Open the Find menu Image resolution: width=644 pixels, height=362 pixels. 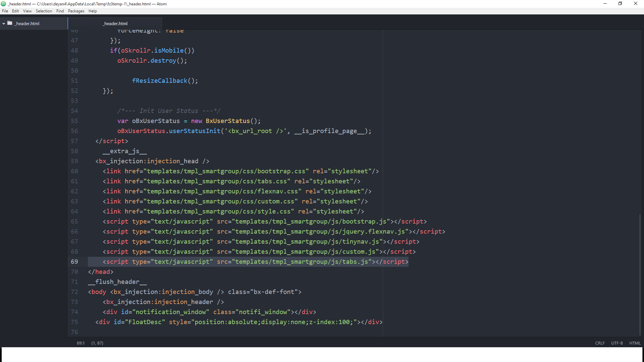pos(60,11)
